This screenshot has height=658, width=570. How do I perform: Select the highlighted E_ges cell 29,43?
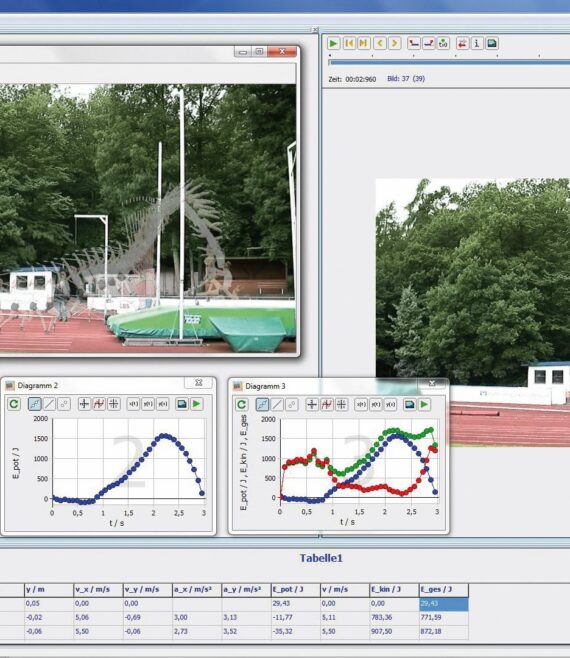(444, 603)
